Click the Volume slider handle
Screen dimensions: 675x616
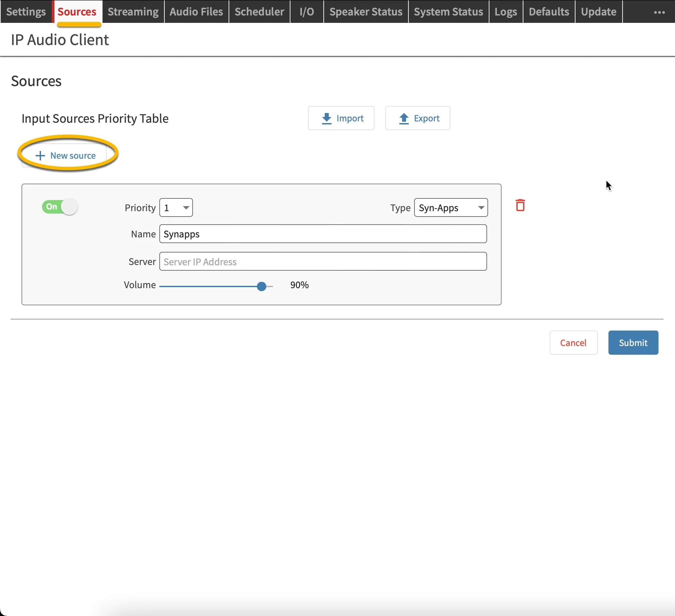tap(262, 286)
